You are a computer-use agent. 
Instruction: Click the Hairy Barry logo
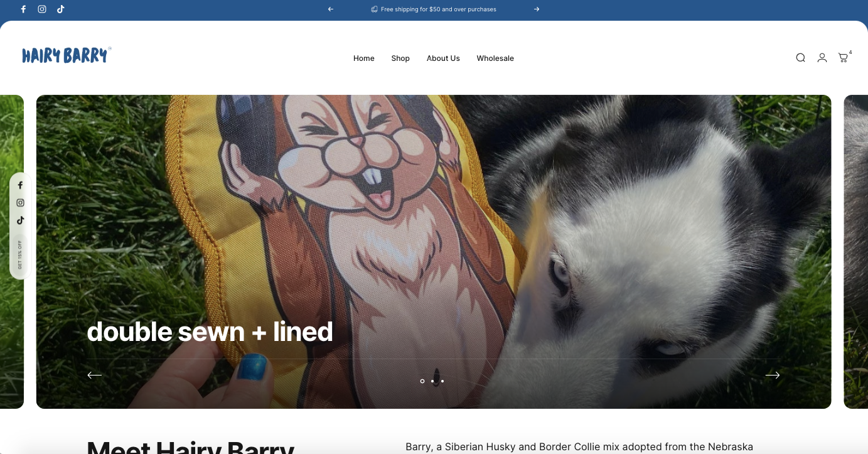[66, 55]
